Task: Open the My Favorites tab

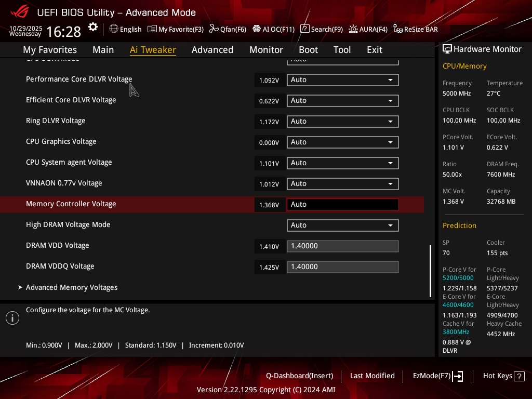Action: (x=50, y=50)
